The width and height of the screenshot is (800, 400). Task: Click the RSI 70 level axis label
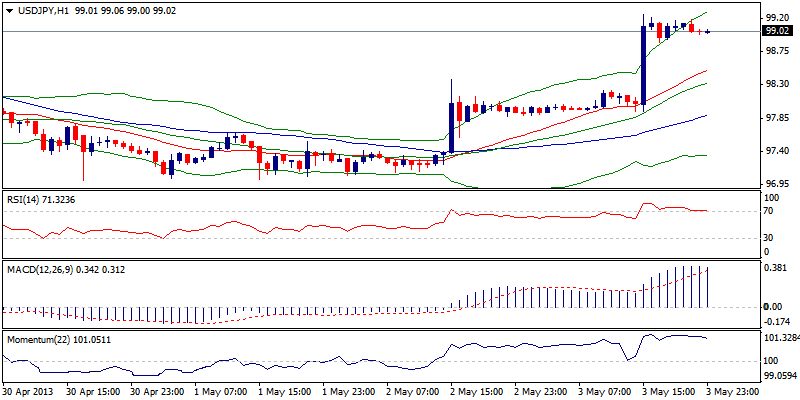(x=769, y=212)
